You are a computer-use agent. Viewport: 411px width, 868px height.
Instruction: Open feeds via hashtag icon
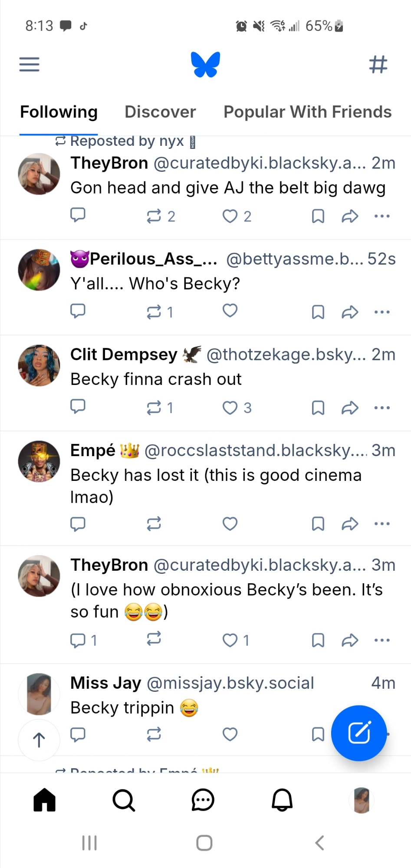click(378, 64)
